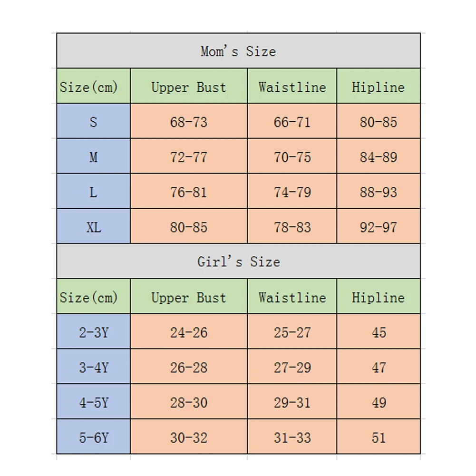Click the 80-85 upper bust cell
This screenshot has height=476, width=476.
(x=188, y=226)
